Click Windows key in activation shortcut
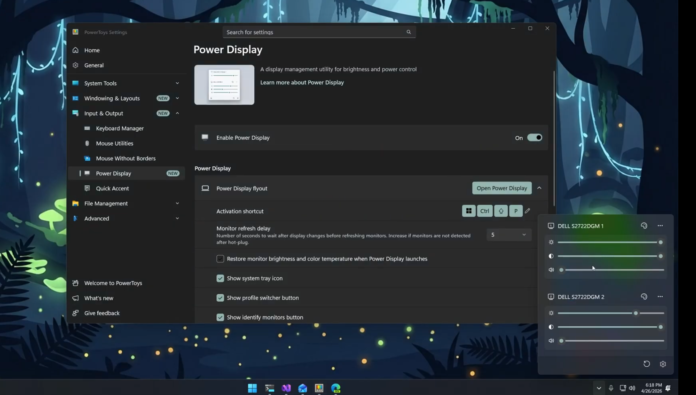 coord(468,211)
